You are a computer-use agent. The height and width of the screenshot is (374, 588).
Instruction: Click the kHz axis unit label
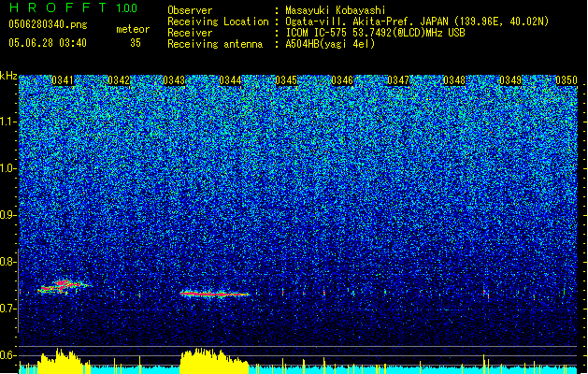click(x=8, y=76)
